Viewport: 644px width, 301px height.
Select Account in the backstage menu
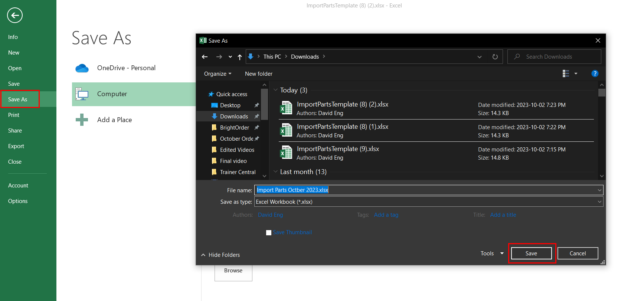pyautogui.click(x=18, y=186)
